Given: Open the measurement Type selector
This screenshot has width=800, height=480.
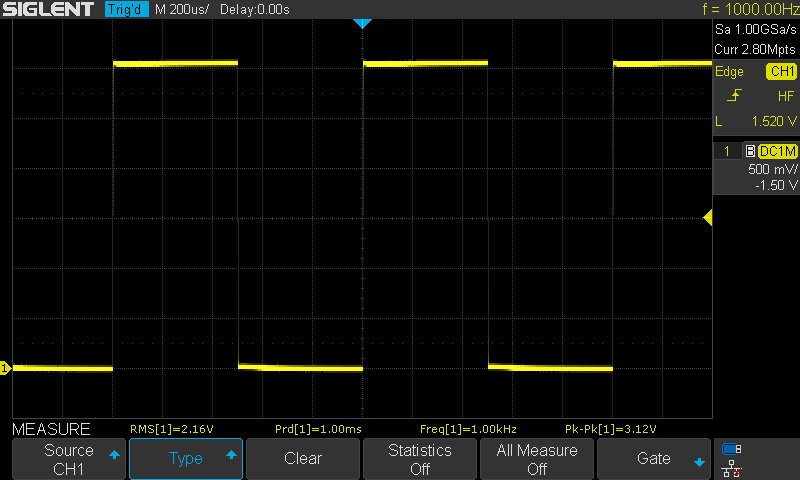Looking at the screenshot, I should point(186,459).
